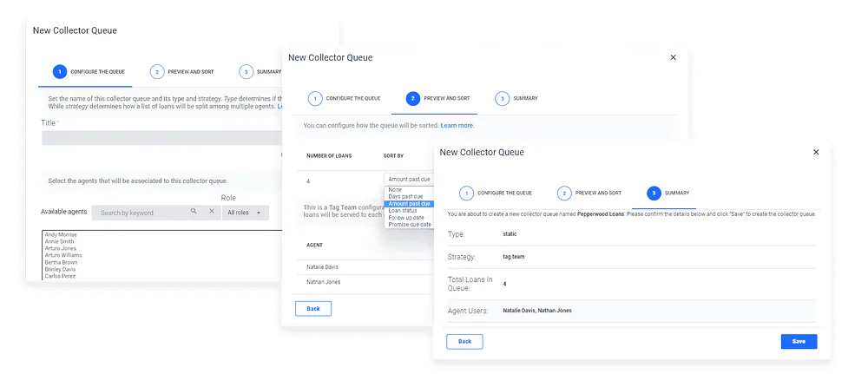Click agent users value 'Natalie Davis, Nathan Jones'
The height and width of the screenshot is (374, 868).
(537, 311)
